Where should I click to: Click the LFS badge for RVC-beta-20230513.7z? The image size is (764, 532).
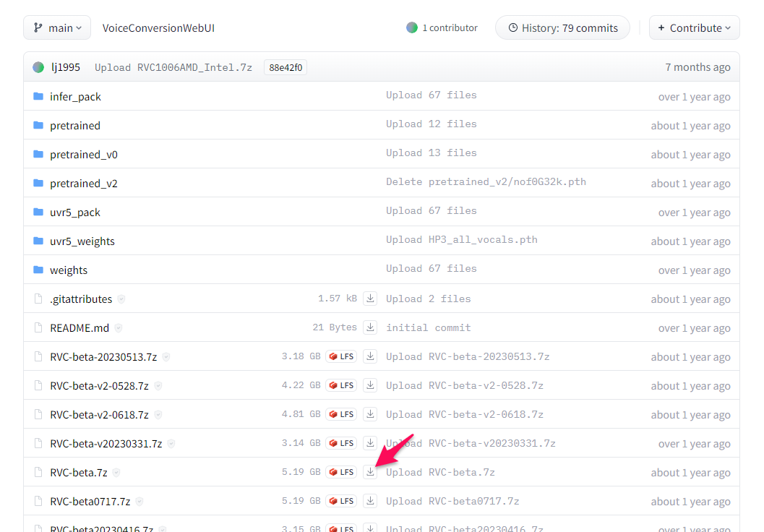pos(341,356)
